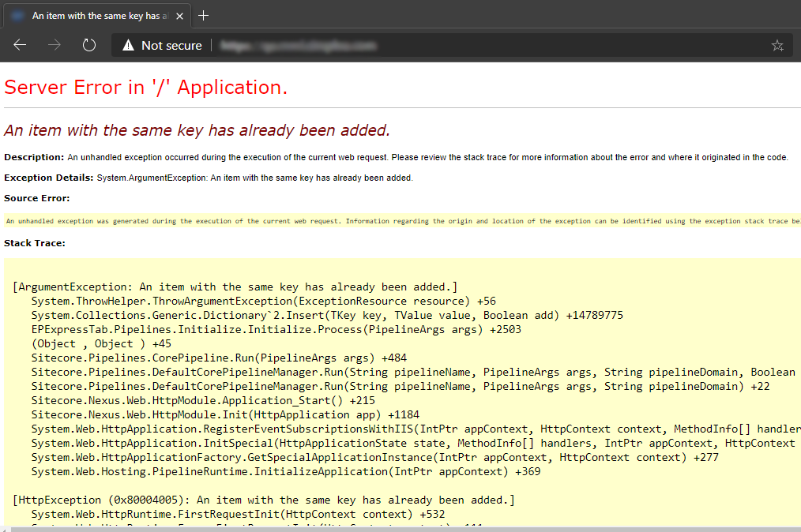Click 'EPExpressTab.Pipelines.Initialize.Initialize.Process' stack line

(276, 330)
